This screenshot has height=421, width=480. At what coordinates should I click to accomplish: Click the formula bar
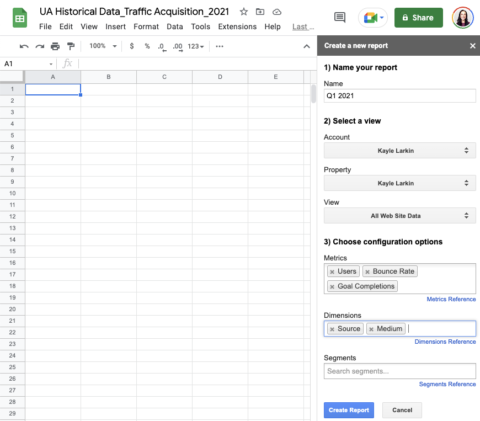click(197, 64)
